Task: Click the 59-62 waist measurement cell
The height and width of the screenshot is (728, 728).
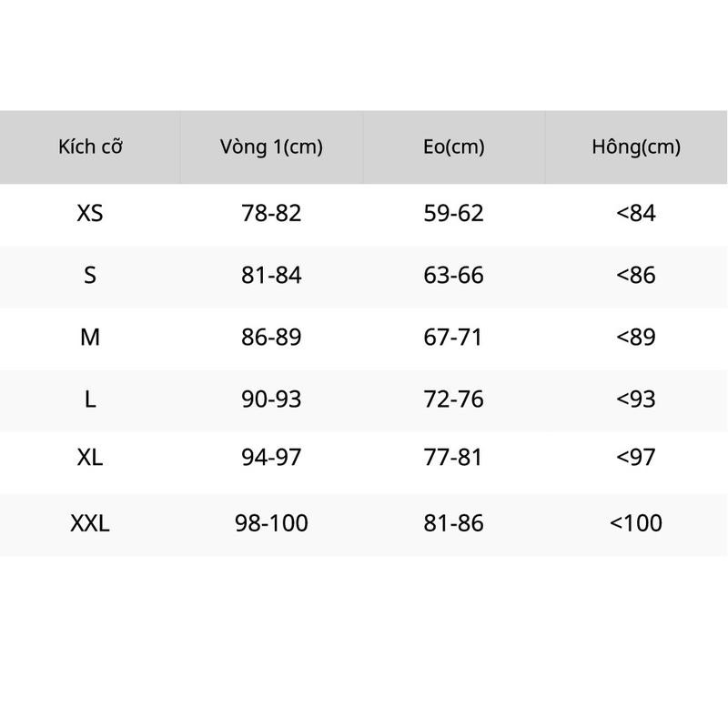Action: click(453, 213)
